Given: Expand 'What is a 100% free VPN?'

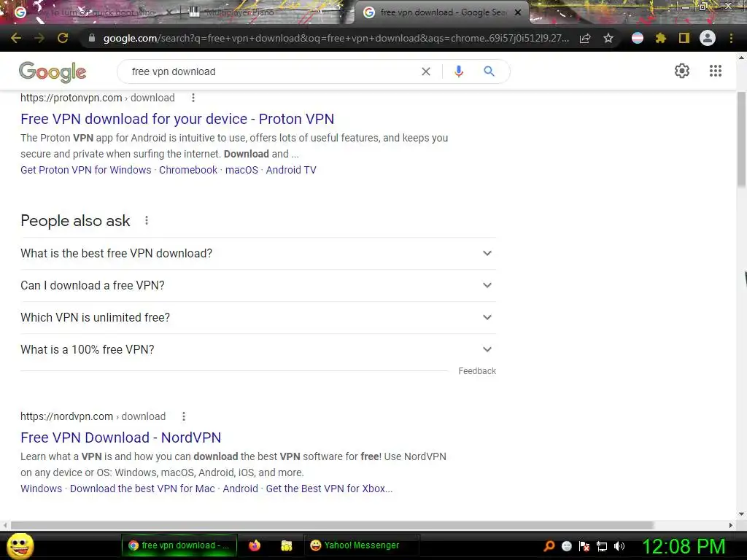Looking at the screenshot, I should click(x=258, y=349).
